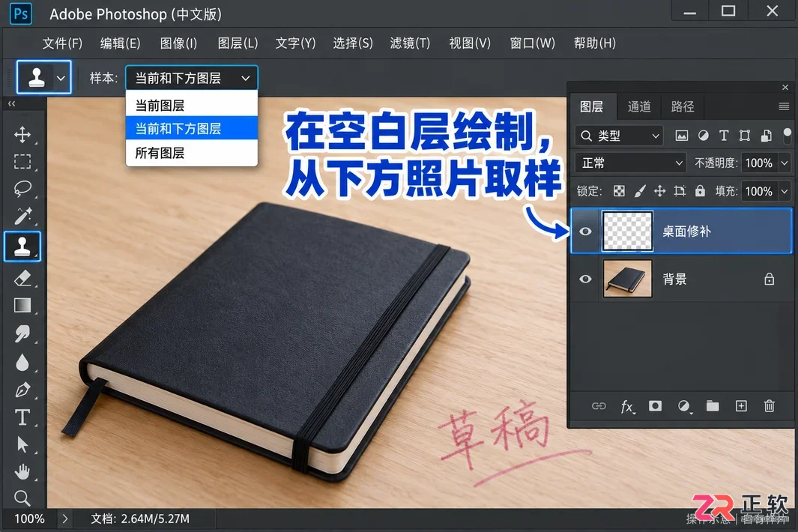Toggle shape layer filter

[x=745, y=136]
